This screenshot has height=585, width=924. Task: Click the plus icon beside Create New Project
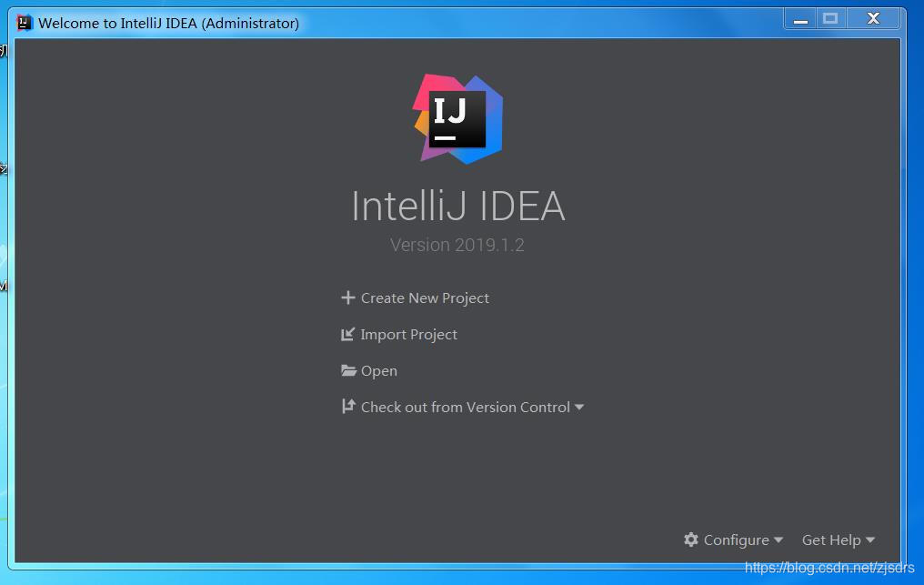[x=347, y=298]
